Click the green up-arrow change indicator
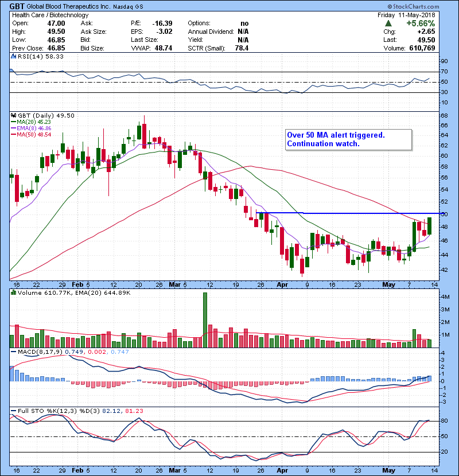 tap(388, 24)
